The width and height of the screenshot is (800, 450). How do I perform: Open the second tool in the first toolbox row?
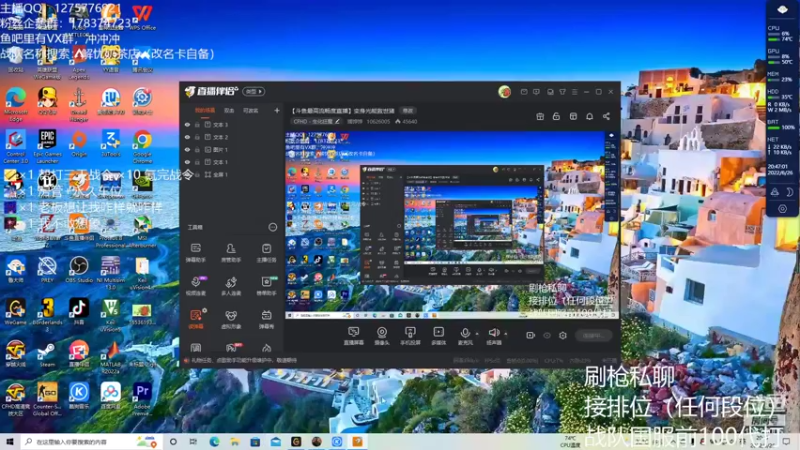pos(231,253)
